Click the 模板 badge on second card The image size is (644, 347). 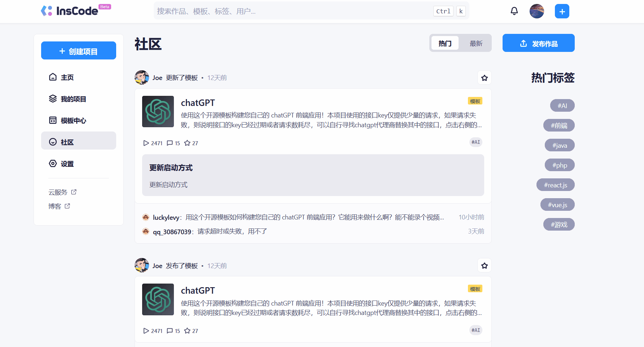tap(475, 289)
